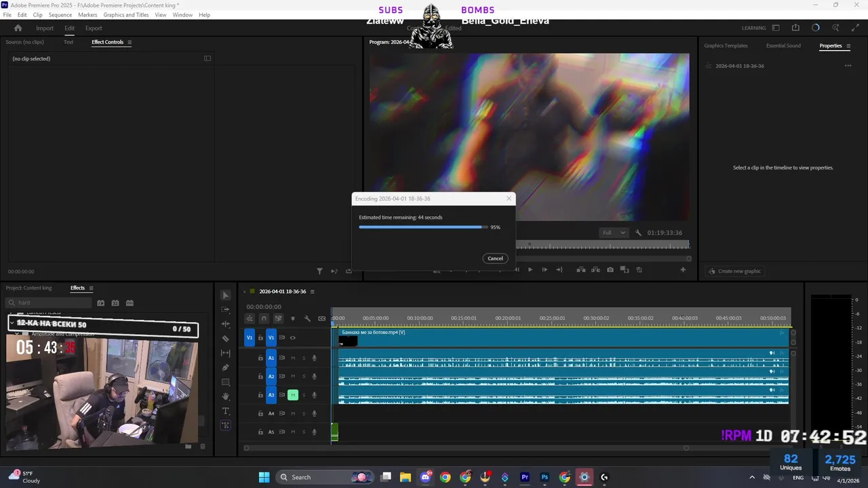Toggle V1 track output eye icon
Screen dimensions: 868x488
[x=293, y=338]
